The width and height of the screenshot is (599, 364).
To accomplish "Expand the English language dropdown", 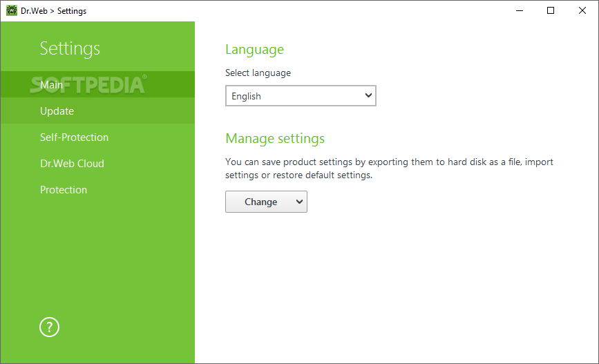I will tap(301, 96).
